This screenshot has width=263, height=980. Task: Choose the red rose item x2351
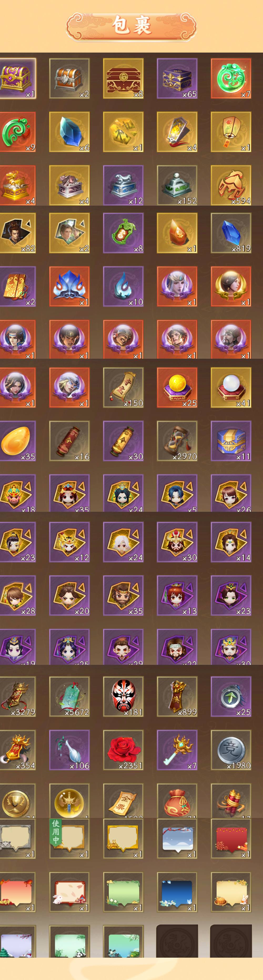pos(123,750)
